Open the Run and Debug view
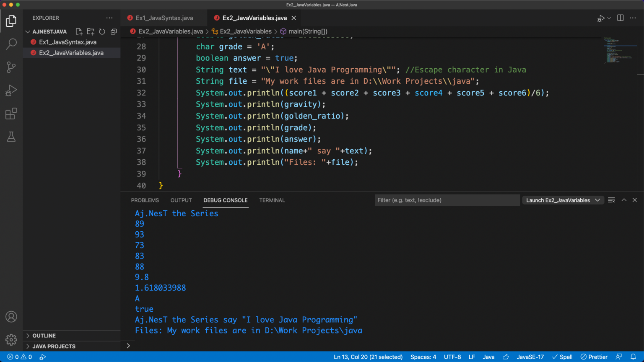The width and height of the screenshot is (644, 362). click(11, 90)
